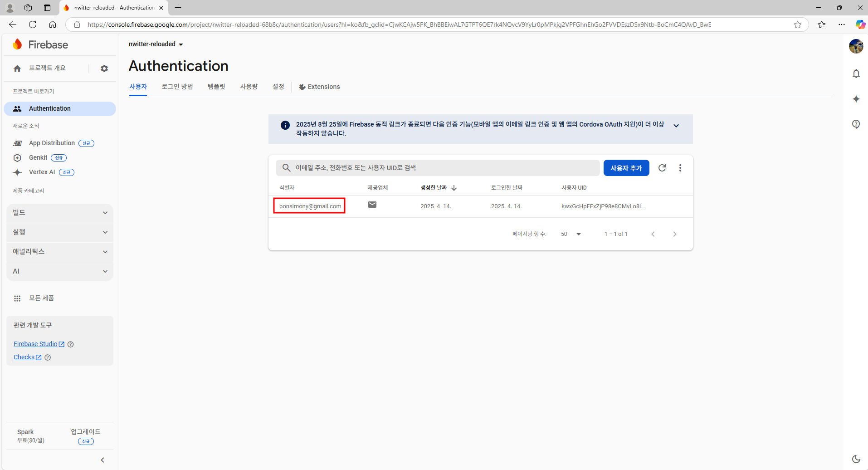Open Authentication in sidebar

pos(60,109)
